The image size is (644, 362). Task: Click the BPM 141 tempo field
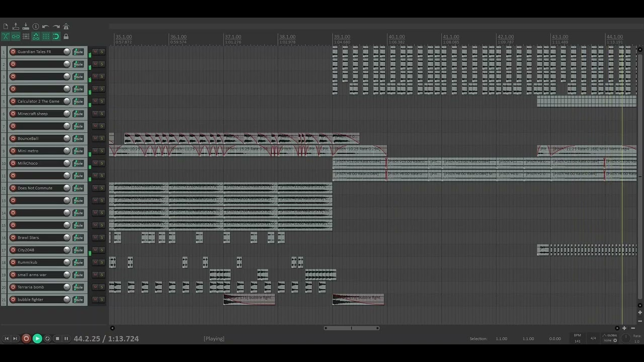pyautogui.click(x=578, y=341)
